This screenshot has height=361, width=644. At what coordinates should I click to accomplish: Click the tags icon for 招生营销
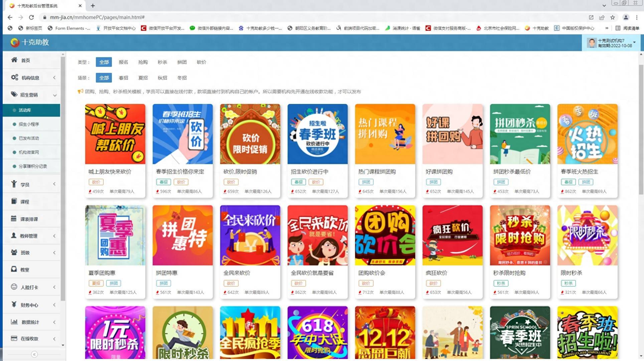[14, 94]
